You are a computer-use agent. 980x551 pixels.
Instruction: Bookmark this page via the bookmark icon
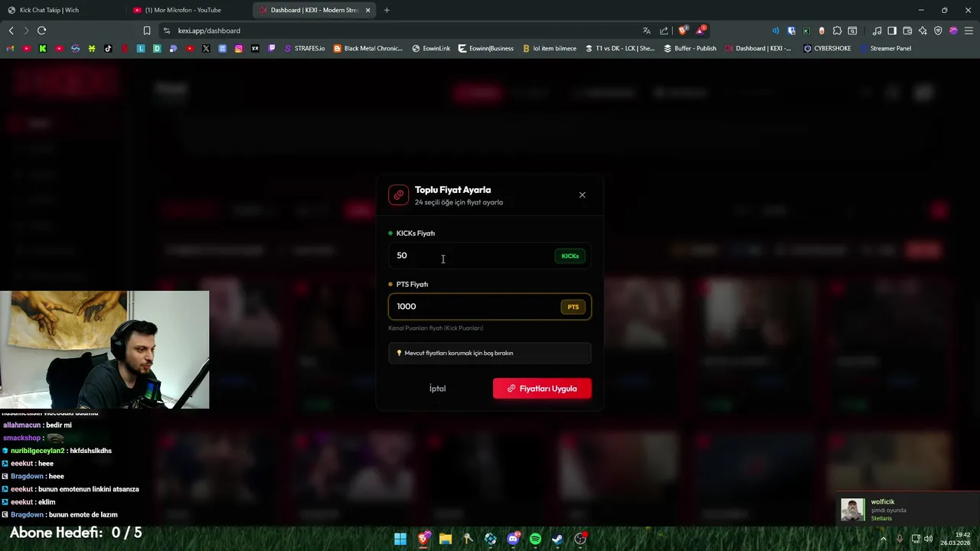pos(146,31)
